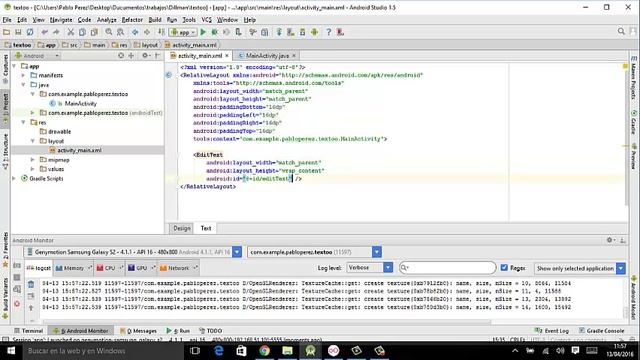Expand the manifests folder

coord(23,75)
